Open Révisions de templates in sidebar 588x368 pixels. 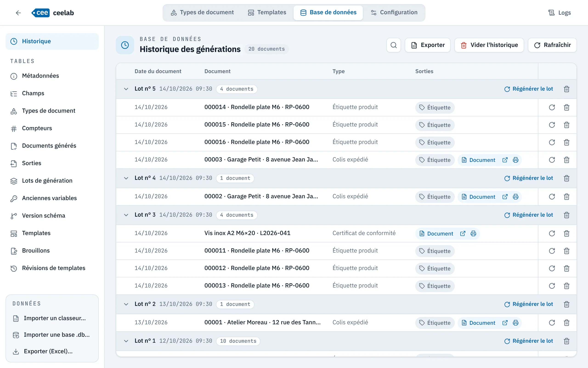(x=52, y=268)
